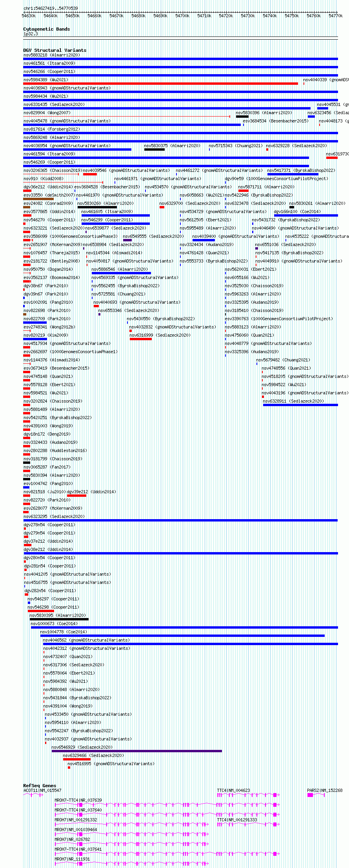
Task: Open nsv4036943 gnomADStructuralVariants entry
Action: [x=67, y=88]
